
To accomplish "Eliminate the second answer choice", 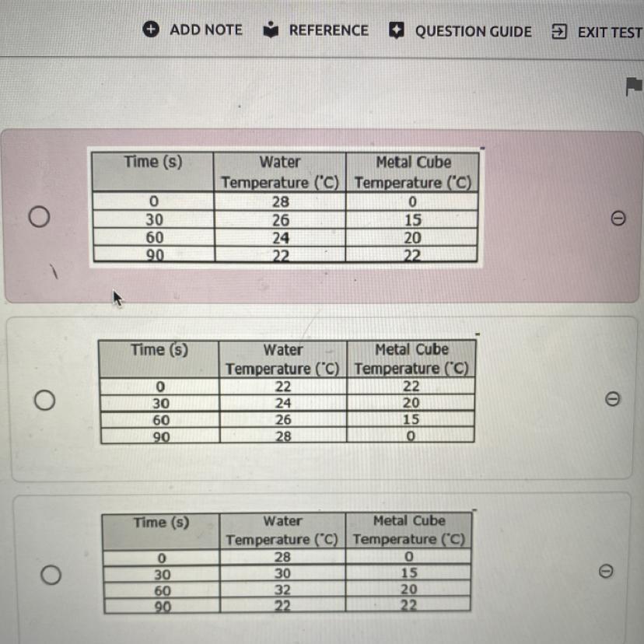I will (612, 399).
